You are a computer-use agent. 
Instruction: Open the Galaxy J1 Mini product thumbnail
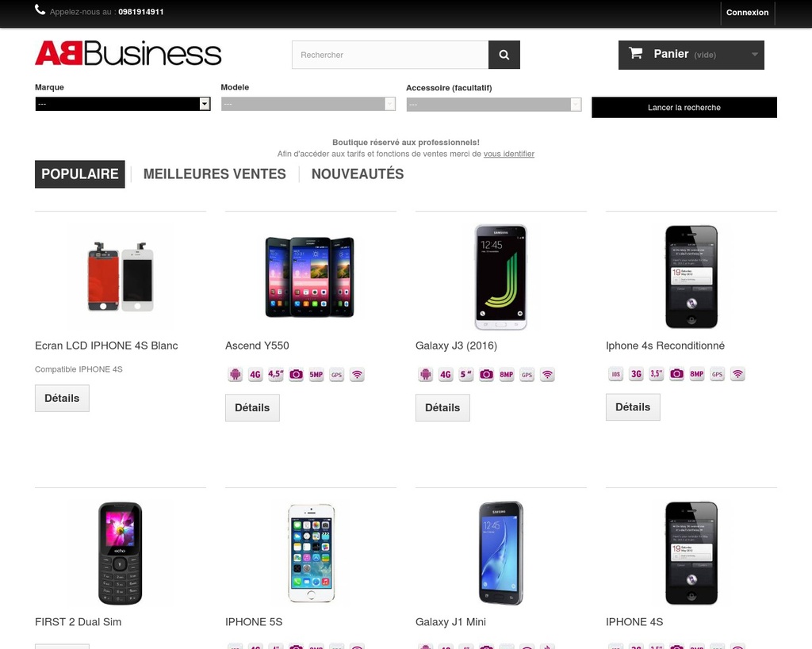click(501, 553)
